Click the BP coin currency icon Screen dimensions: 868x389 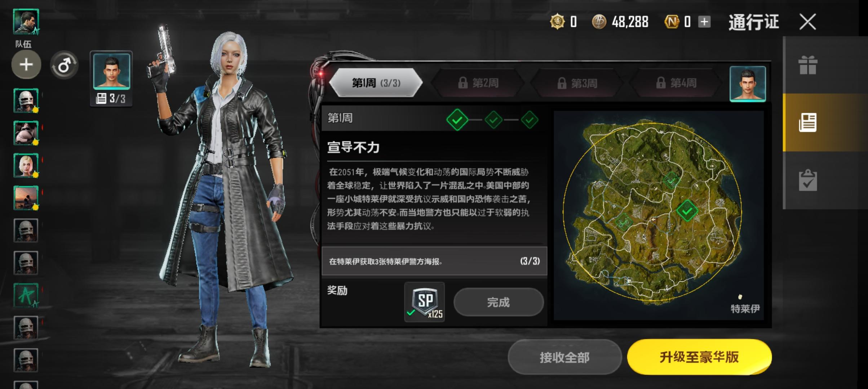pos(599,22)
